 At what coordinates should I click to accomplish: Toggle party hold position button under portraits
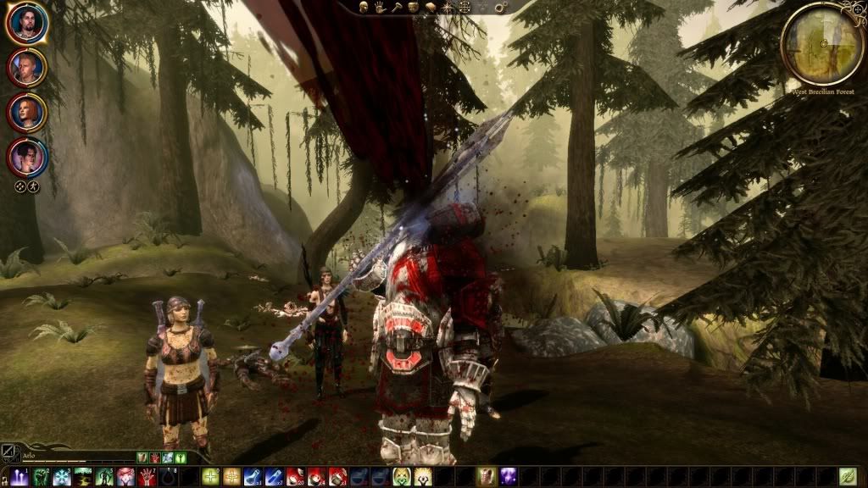[20, 187]
